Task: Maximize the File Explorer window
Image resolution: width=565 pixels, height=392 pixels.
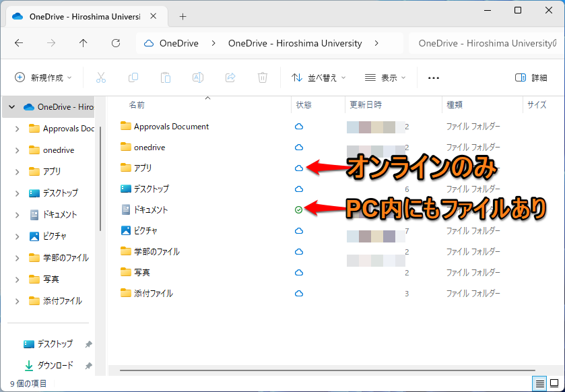Action: pyautogui.click(x=518, y=11)
